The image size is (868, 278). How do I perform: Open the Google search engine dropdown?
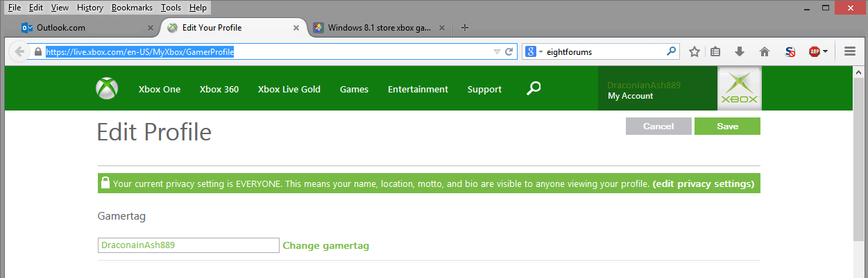pos(534,51)
